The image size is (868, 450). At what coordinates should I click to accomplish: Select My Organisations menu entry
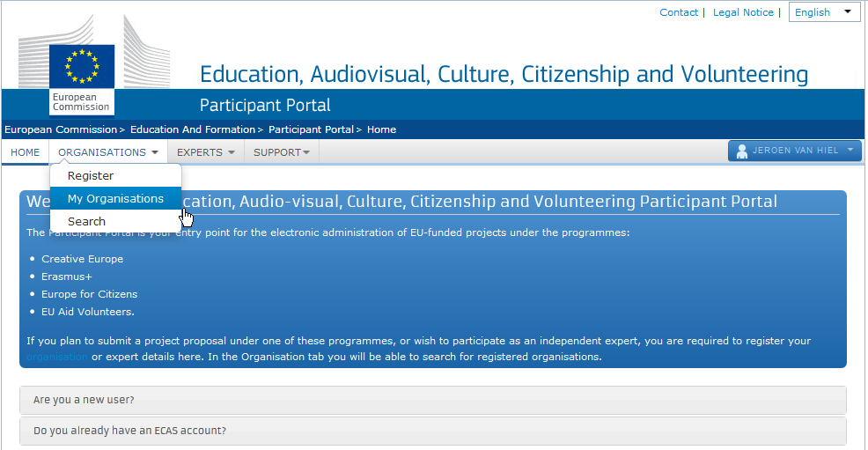tap(115, 198)
